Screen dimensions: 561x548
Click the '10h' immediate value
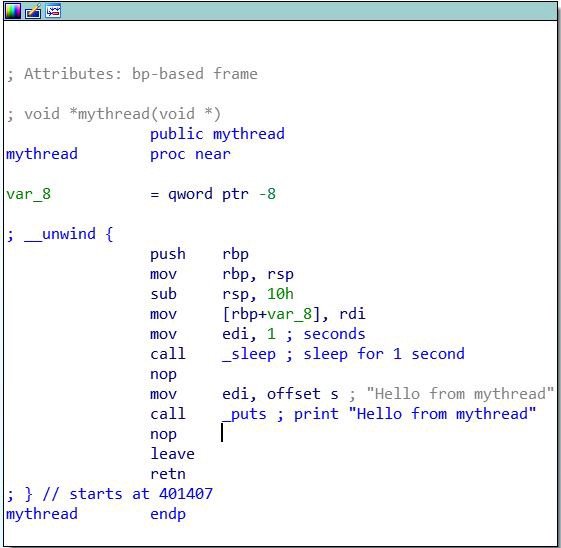coord(280,294)
